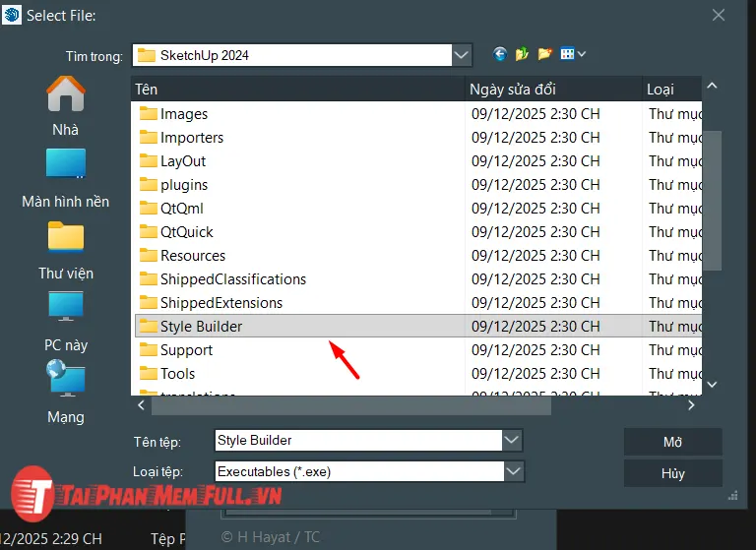
Task: Click the vertical scrollbar down arrow
Action: tap(712, 384)
